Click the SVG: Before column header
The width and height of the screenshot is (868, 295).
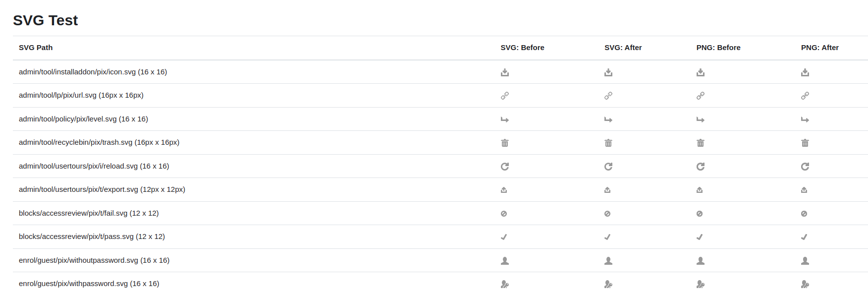522,48
